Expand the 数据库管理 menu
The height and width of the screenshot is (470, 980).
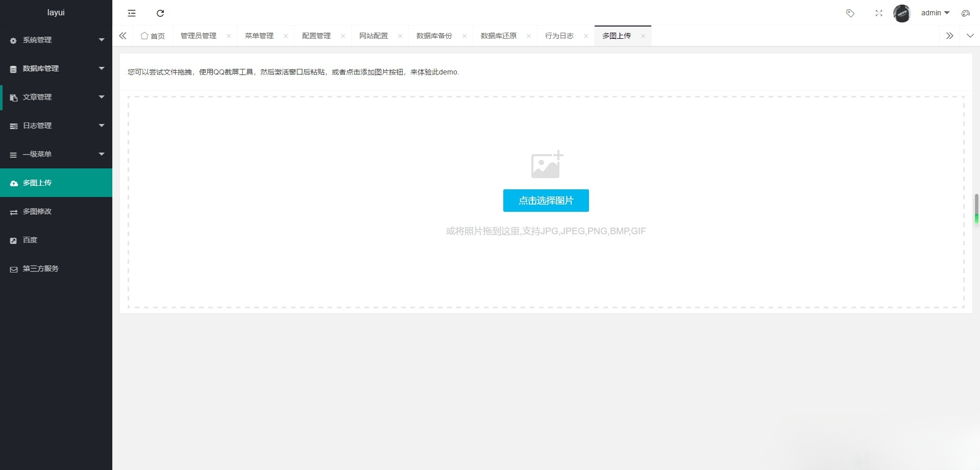click(x=41, y=68)
